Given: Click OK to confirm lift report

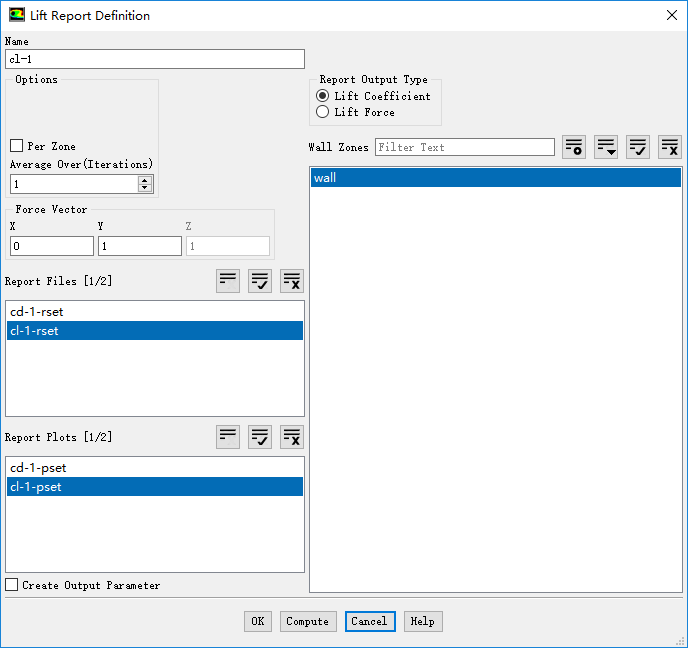Looking at the screenshot, I should 257,621.
